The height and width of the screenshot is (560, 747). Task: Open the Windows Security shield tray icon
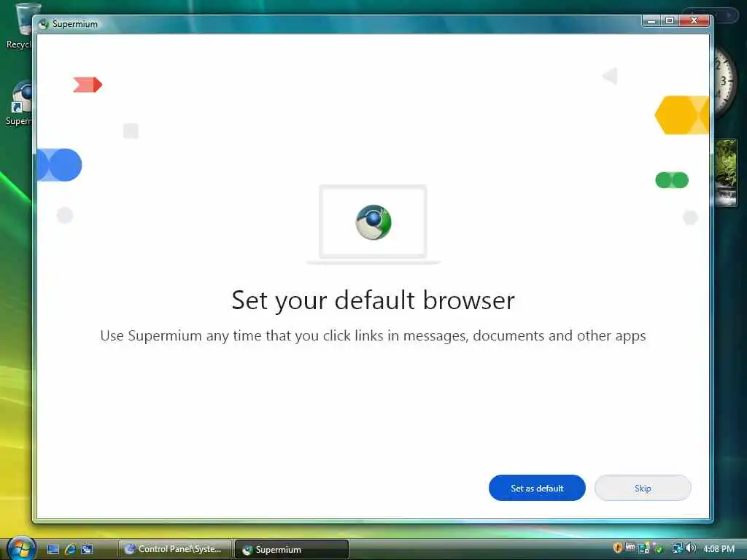coord(617,548)
